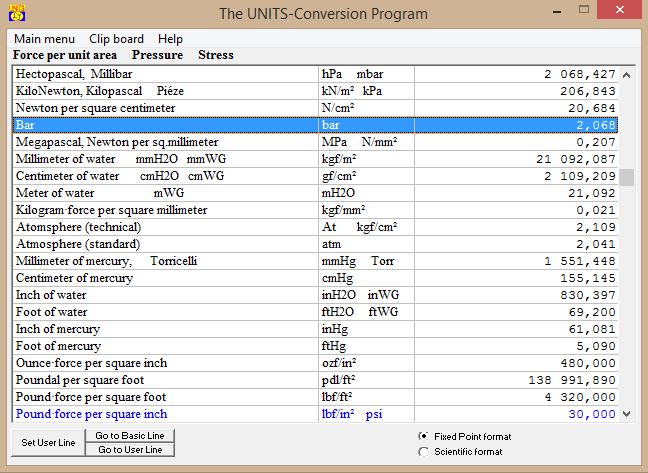The image size is (648, 473).
Task: Minimize the UNITS-Conversion window
Action: 557,11
